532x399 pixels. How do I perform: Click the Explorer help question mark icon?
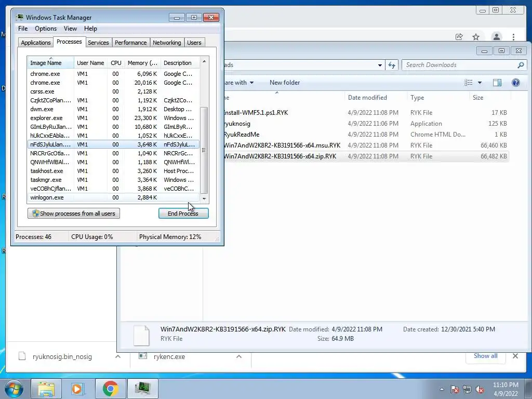coord(516,83)
